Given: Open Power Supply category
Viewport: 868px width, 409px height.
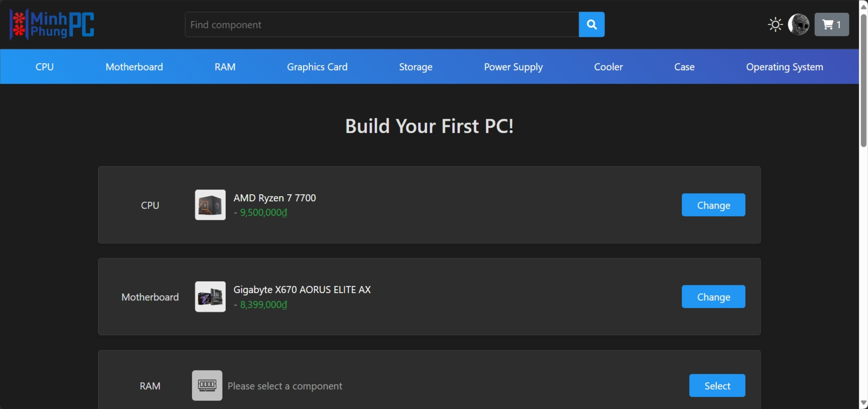Looking at the screenshot, I should pos(513,67).
